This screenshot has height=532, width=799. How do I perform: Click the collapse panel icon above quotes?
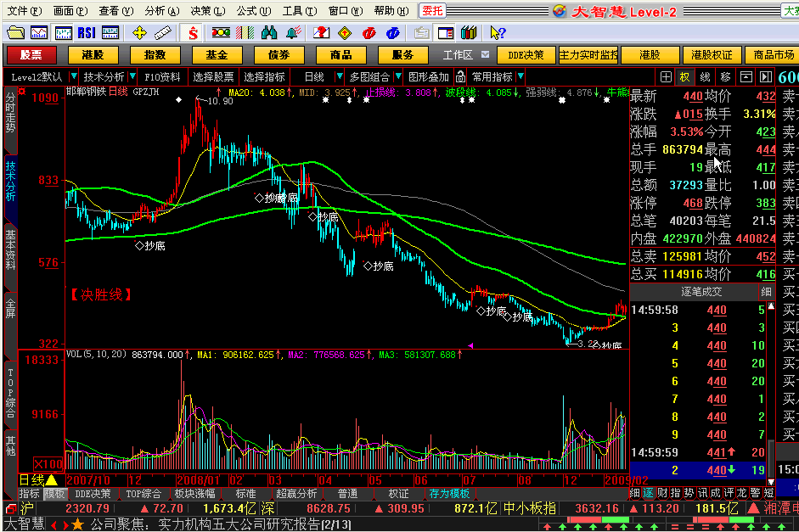click(746, 77)
